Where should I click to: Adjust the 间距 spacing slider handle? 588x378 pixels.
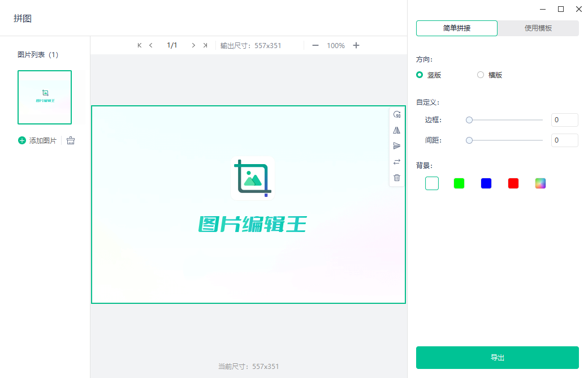point(469,140)
